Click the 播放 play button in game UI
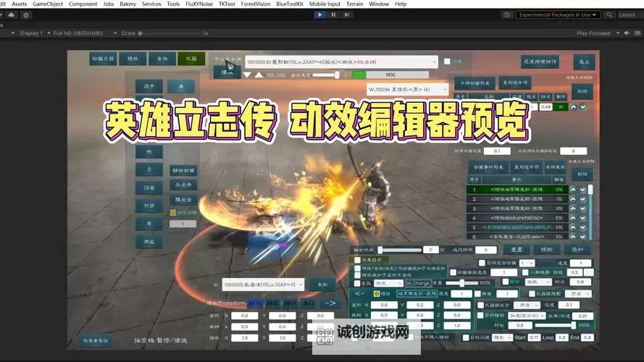The height and width of the screenshot is (362, 644). (x=227, y=72)
